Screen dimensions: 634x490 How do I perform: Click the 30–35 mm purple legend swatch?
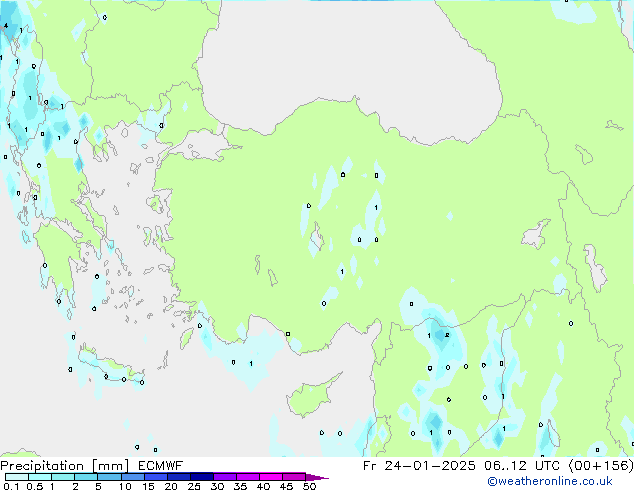[225, 477]
